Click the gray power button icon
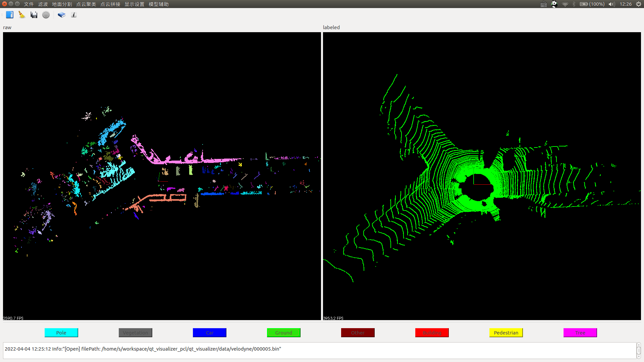Viewport: 644px width, 362px height. point(46,15)
